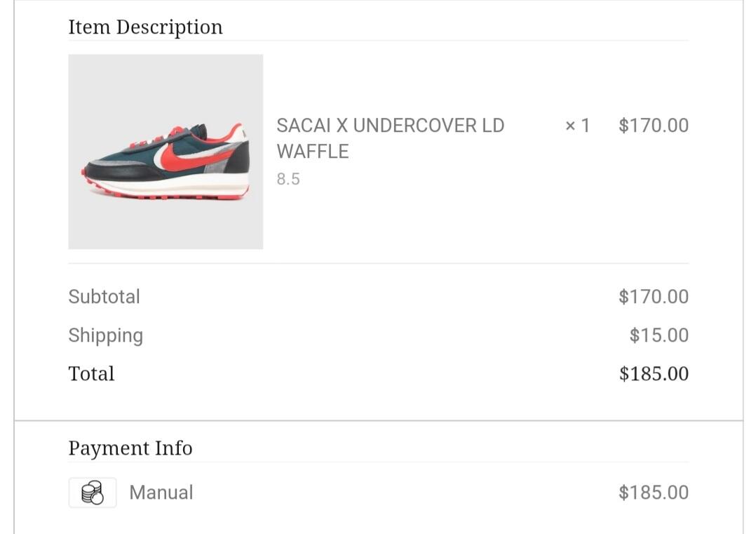The image size is (756, 534).
Task: Click the Item Description heading
Action: (145, 27)
